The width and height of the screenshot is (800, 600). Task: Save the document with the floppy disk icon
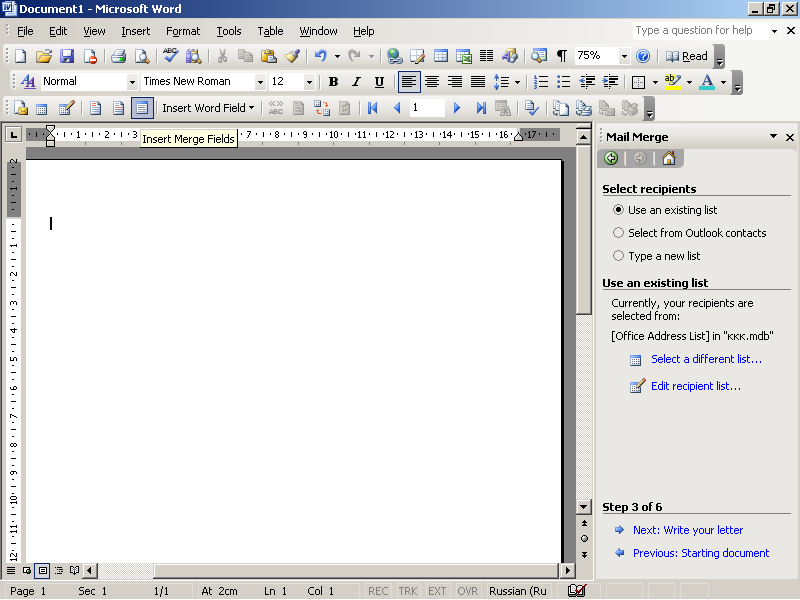[x=67, y=56]
